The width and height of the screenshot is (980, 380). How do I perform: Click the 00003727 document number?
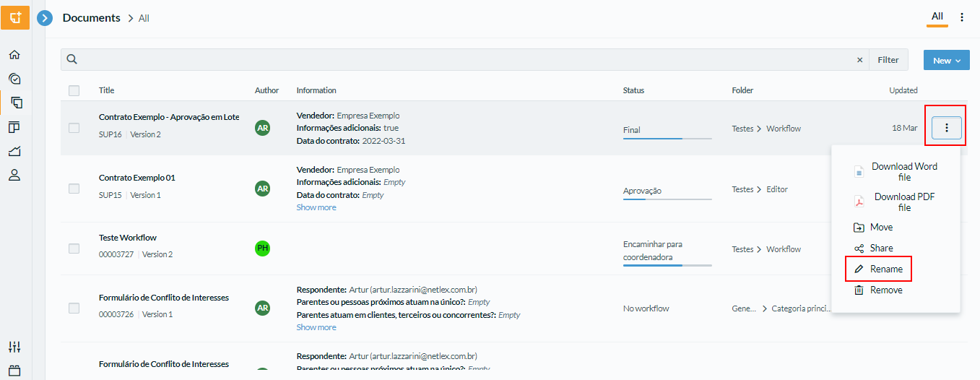(x=116, y=254)
